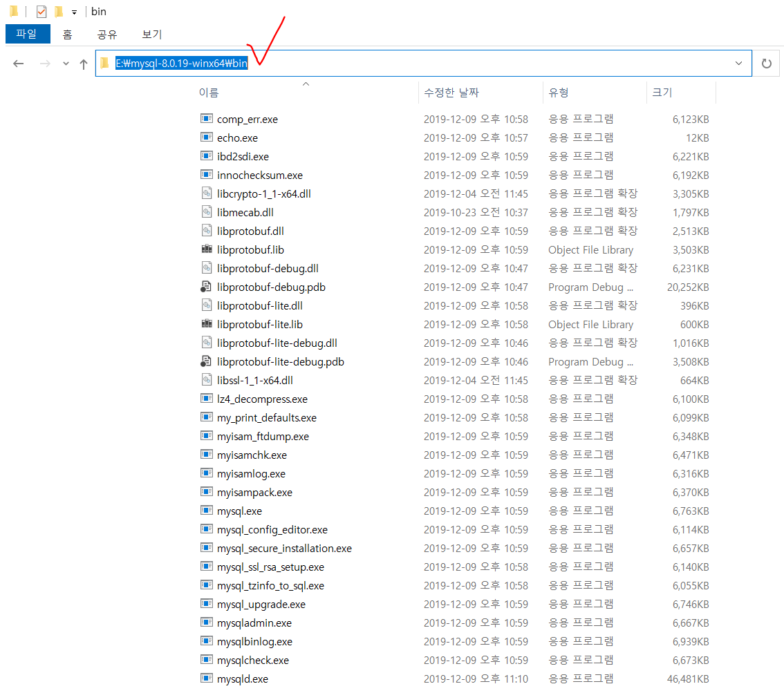
Task: Click the mysqlcheck.exe application icon
Action: pyautogui.click(x=207, y=660)
